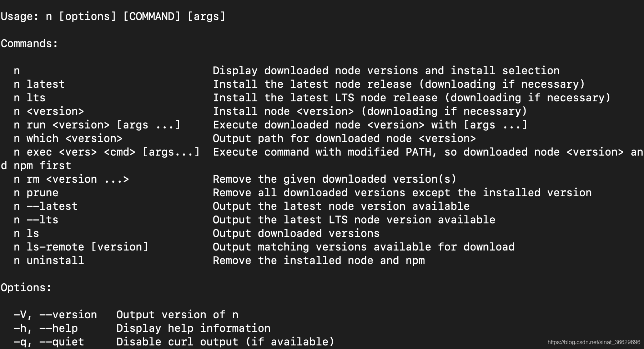644x349 pixels.
Task: Click the 'n --lts' command text
Action: [x=36, y=220]
